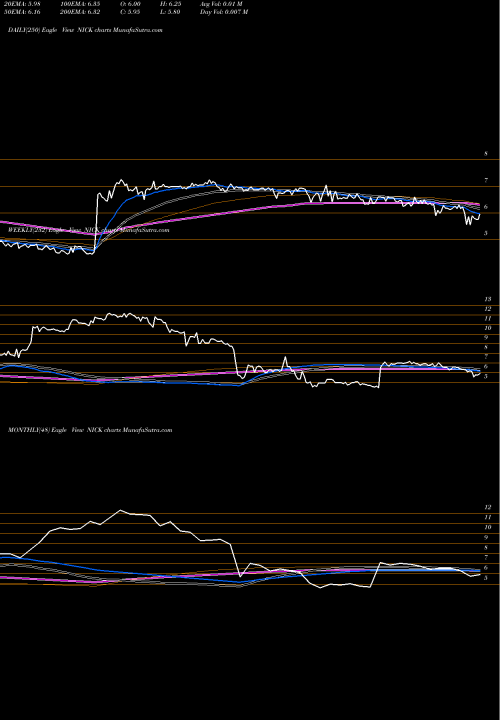Image resolution: width=500 pixels, height=720 pixels.
Task: Select the low price L: 5.80
Action: coord(170,12)
